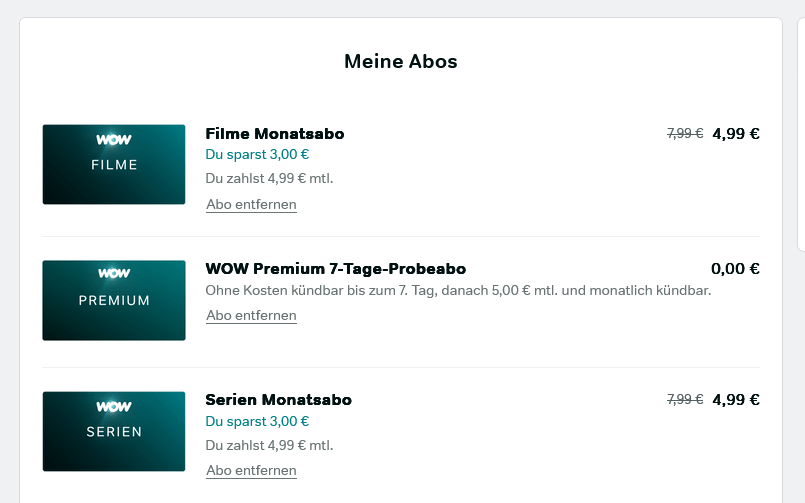
Task: Remove the Serien Monatsabo via Abo entfernen
Action: click(251, 470)
